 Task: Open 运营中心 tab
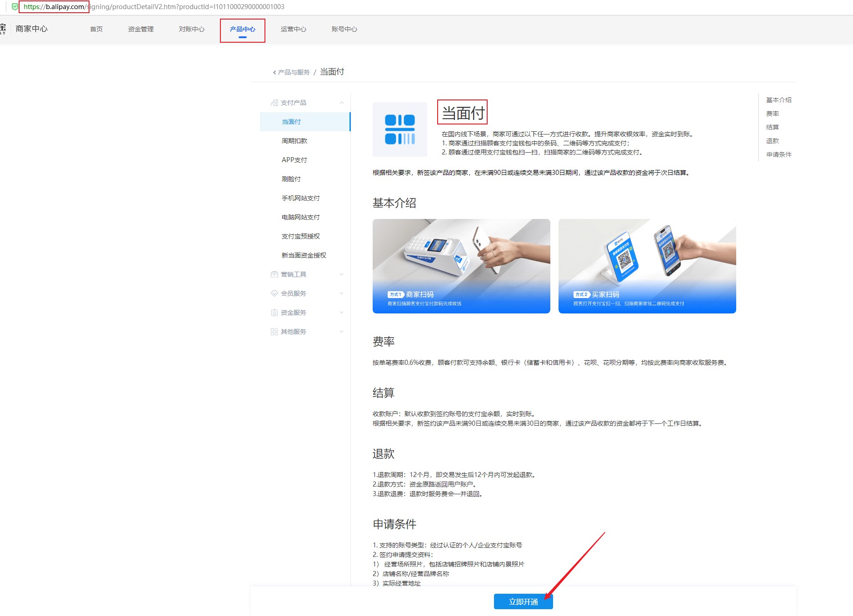click(x=294, y=29)
